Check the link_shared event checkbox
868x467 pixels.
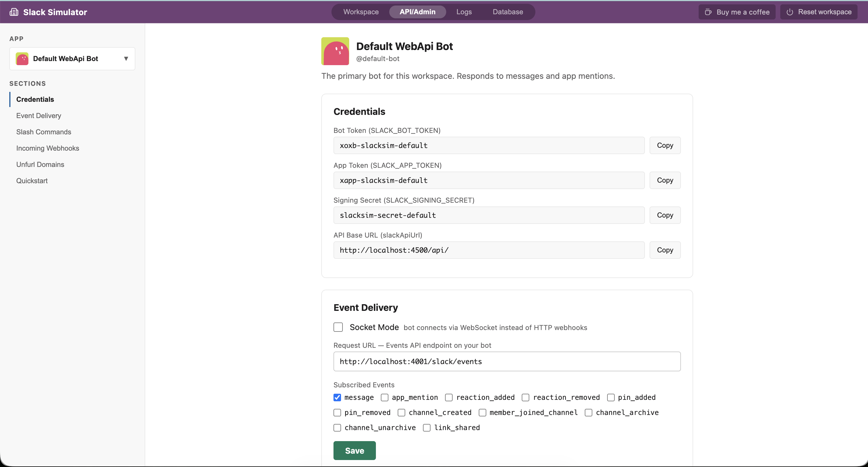point(426,428)
